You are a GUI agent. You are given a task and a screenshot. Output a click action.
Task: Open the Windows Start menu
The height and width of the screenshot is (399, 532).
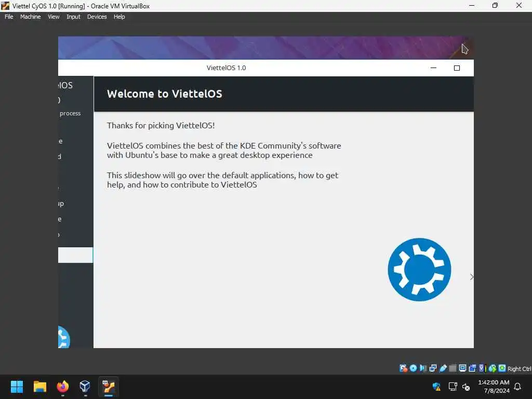pyautogui.click(x=17, y=387)
